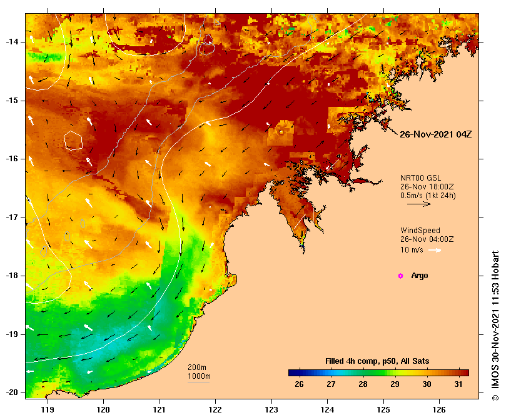Click the latitude label '-18'
The image size is (506, 420).
click(12, 276)
